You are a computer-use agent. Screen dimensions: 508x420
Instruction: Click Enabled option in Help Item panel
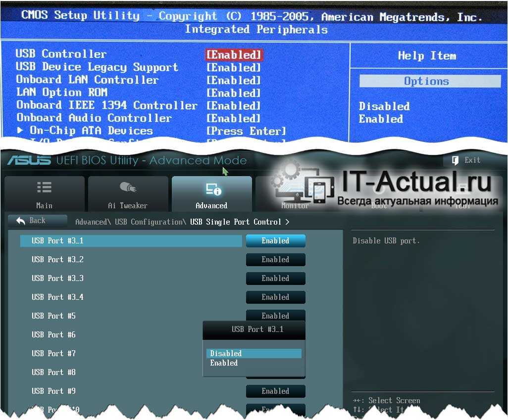click(381, 119)
